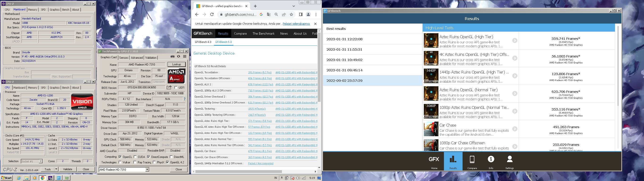Click the Failed / Not supported link

click(x=261, y=164)
